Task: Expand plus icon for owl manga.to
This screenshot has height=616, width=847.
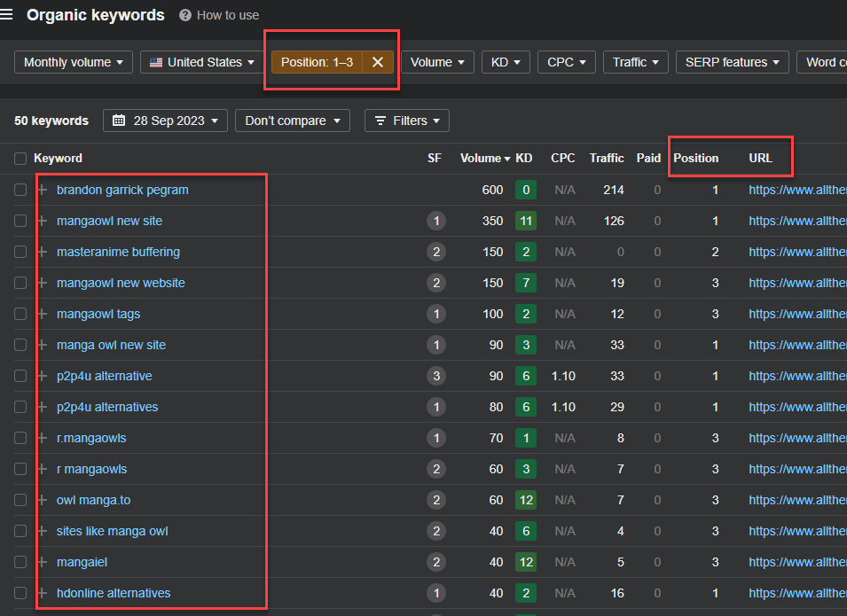Action: pyautogui.click(x=43, y=500)
